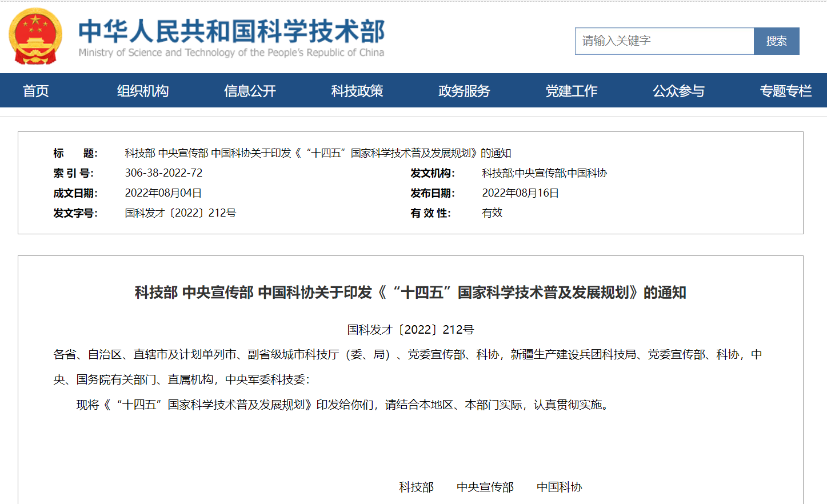The height and width of the screenshot is (504, 827).
Task: Click the 中央宣传部 signature at the bottom
Action: tap(485, 487)
